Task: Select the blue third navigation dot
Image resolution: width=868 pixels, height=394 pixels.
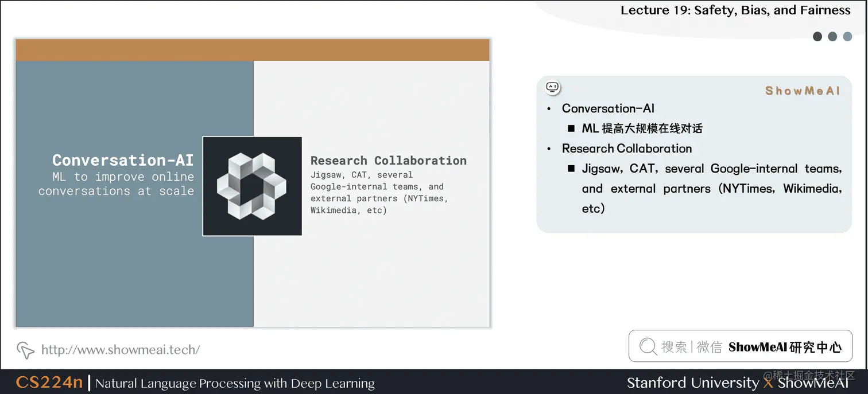Action: point(847,36)
